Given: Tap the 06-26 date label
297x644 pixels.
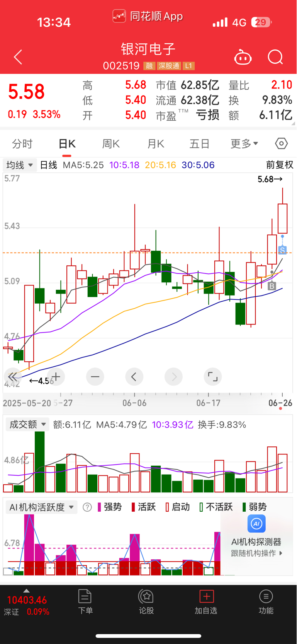Looking at the screenshot, I should point(280,403).
